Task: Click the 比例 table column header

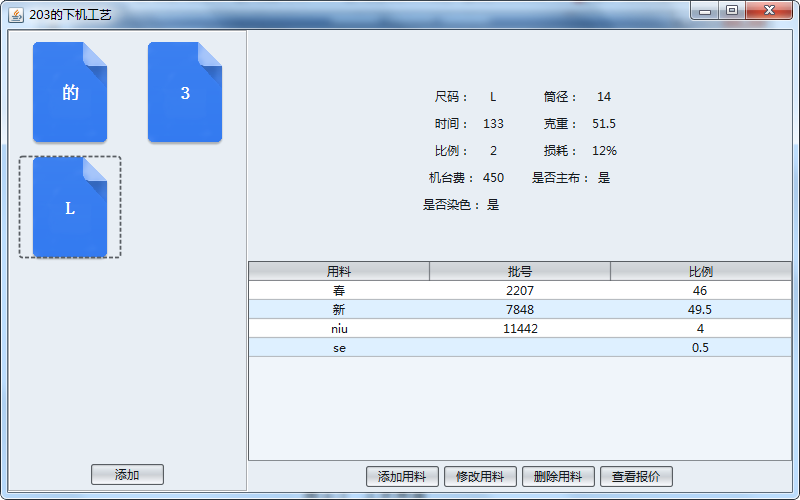Action: point(701,271)
